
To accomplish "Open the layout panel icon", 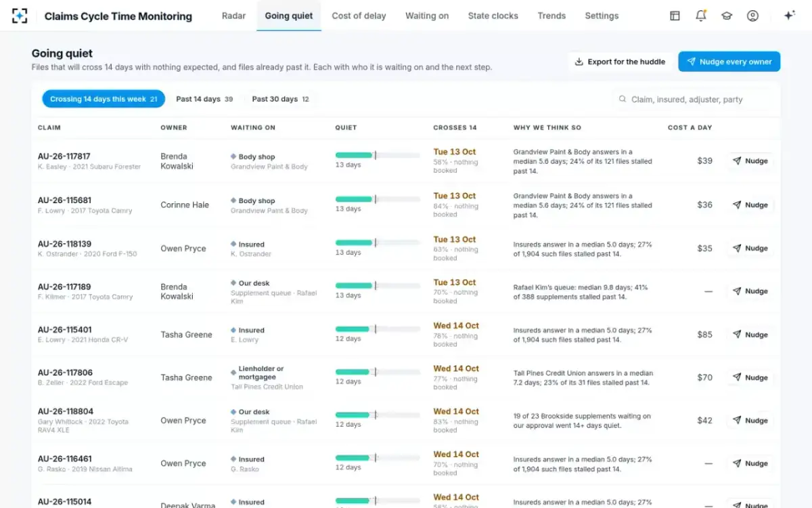I will [x=675, y=16].
